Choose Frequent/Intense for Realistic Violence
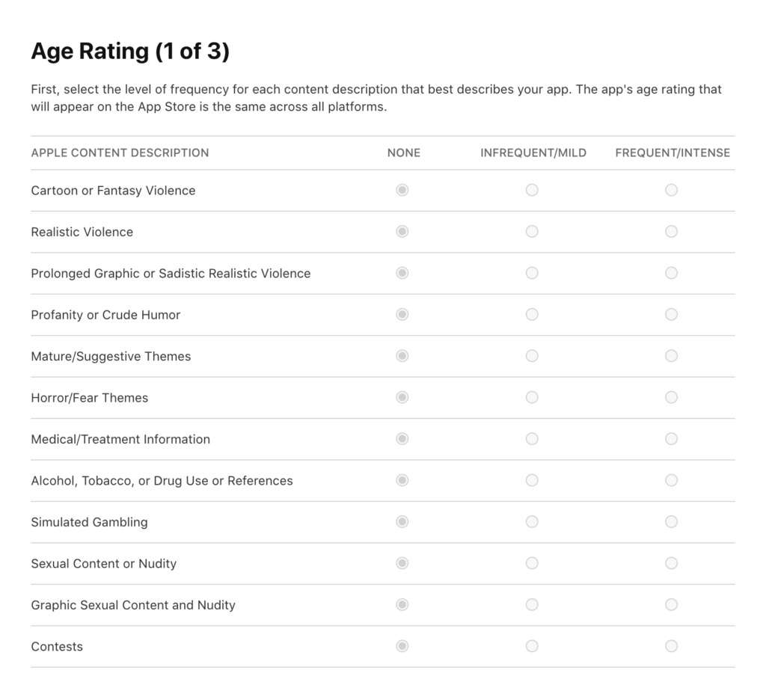Viewport: 766px width, 700px height. pyautogui.click(x=671, y=232)
